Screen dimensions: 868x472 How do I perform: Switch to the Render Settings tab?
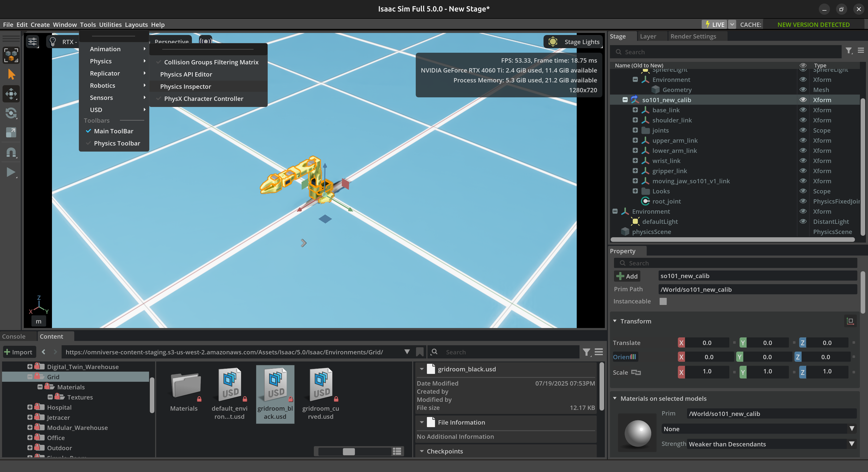[693, 37]
